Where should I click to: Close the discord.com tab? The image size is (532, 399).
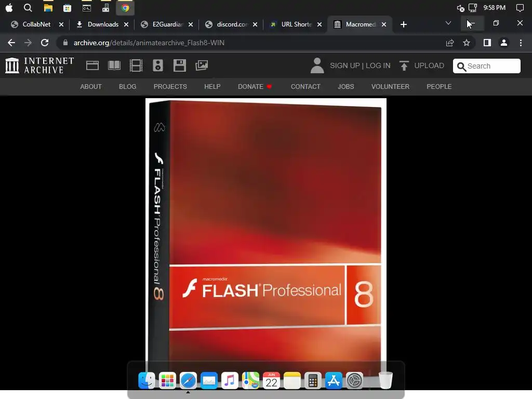pyautogui.click(x=255, y=24)
